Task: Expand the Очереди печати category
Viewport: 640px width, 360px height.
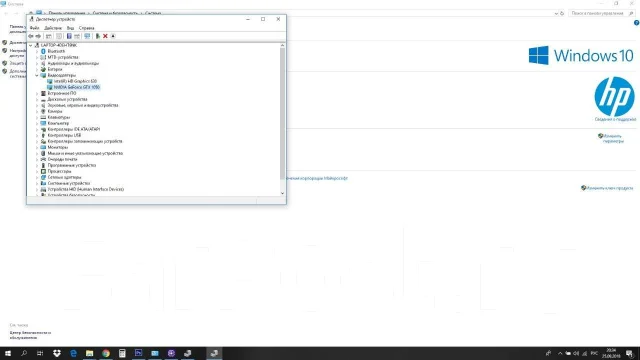Action: [37, 159]
